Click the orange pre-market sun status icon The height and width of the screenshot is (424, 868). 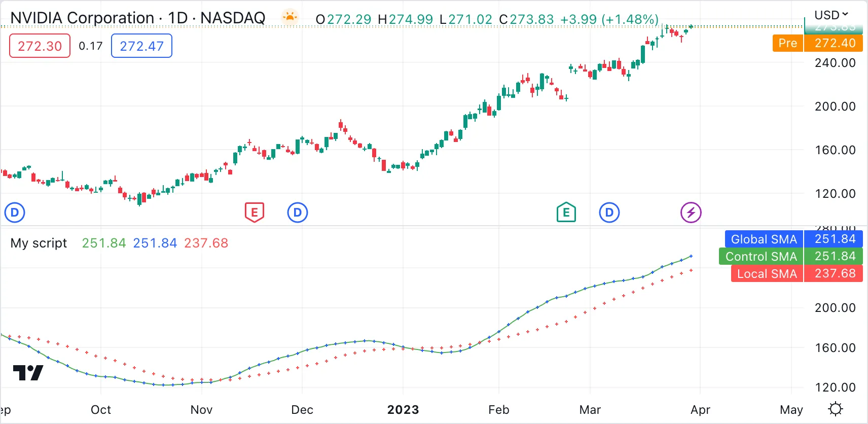290,17
